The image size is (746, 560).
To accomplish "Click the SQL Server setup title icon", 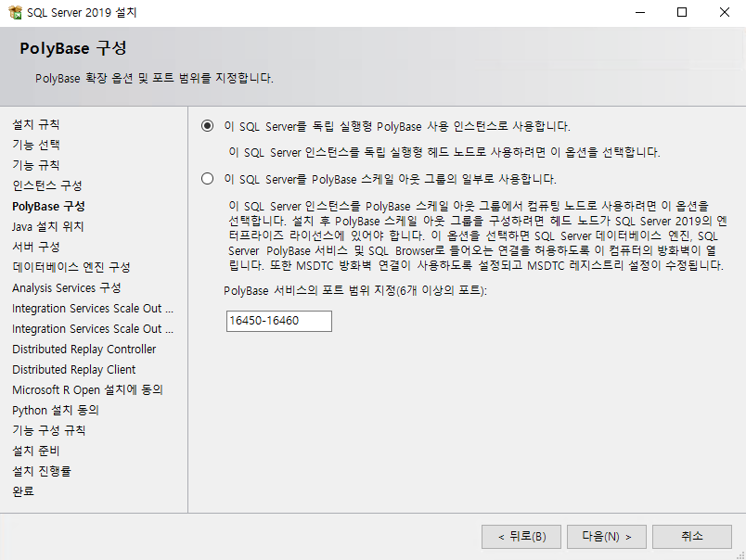I will 15,12.
